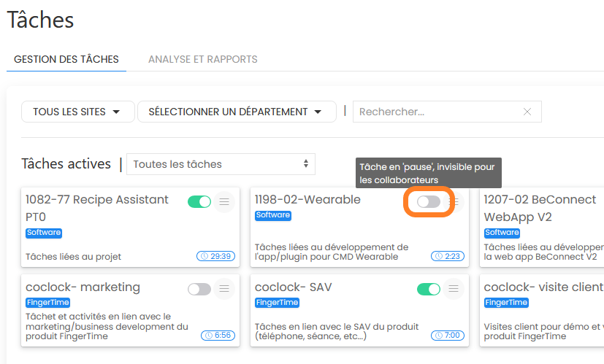
Task: Click the 2:23 time badge on Wearable card
Action: (x=447, y=256)
